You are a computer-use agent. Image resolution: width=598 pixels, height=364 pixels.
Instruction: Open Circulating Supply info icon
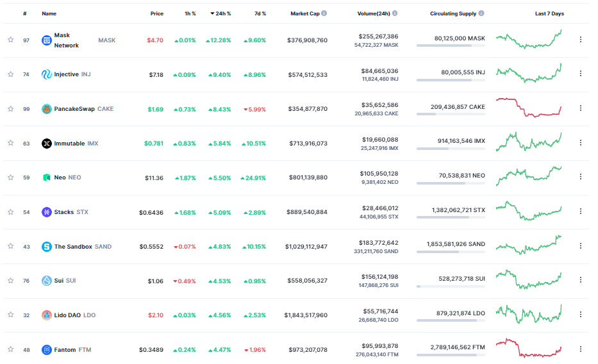click(x=481, y=13)
